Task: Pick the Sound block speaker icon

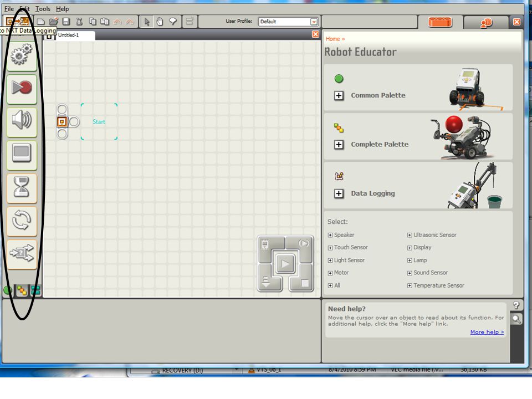Action: click(x=22, y=121)
